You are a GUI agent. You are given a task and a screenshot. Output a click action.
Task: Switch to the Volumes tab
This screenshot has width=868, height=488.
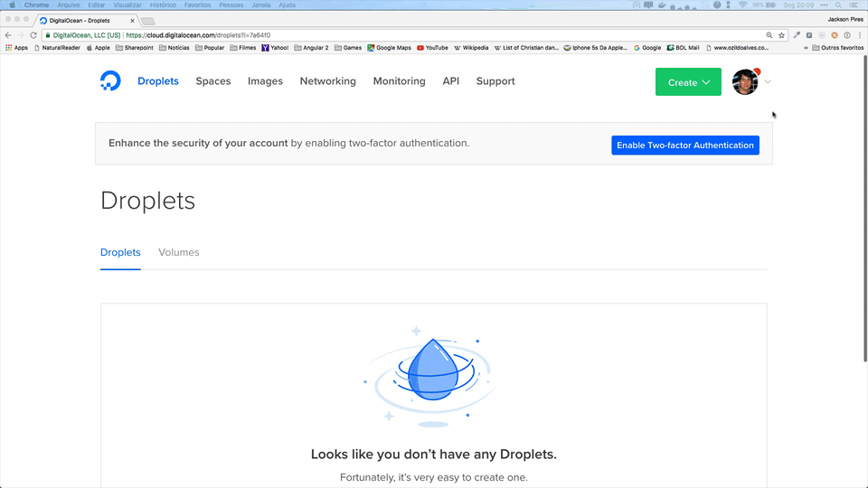179,252
